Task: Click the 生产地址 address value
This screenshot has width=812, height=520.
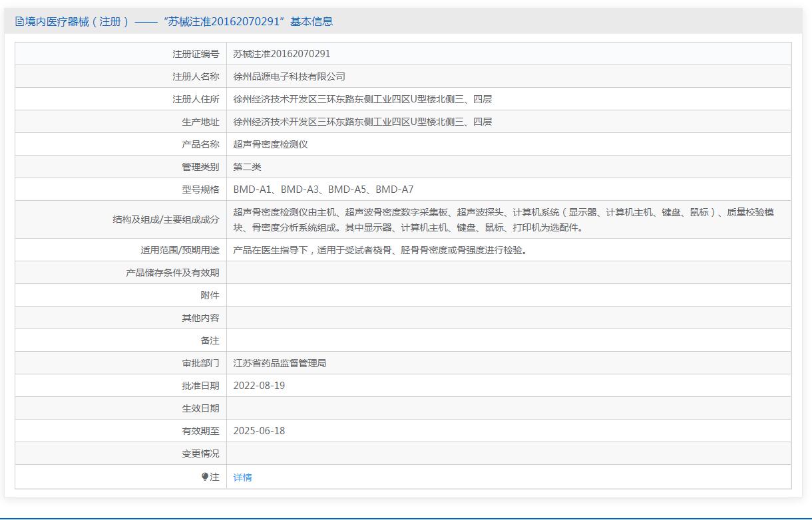Action: [362, 122]
